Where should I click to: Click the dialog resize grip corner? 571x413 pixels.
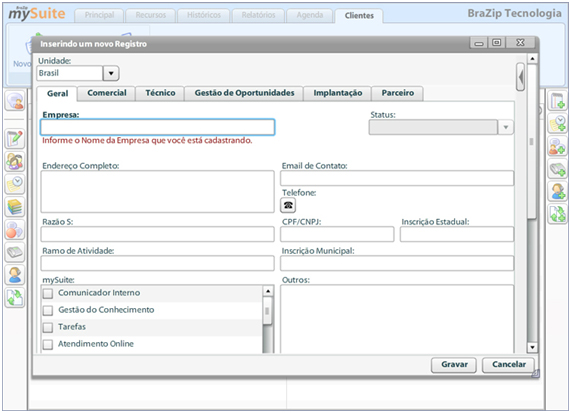coord(535,373)
